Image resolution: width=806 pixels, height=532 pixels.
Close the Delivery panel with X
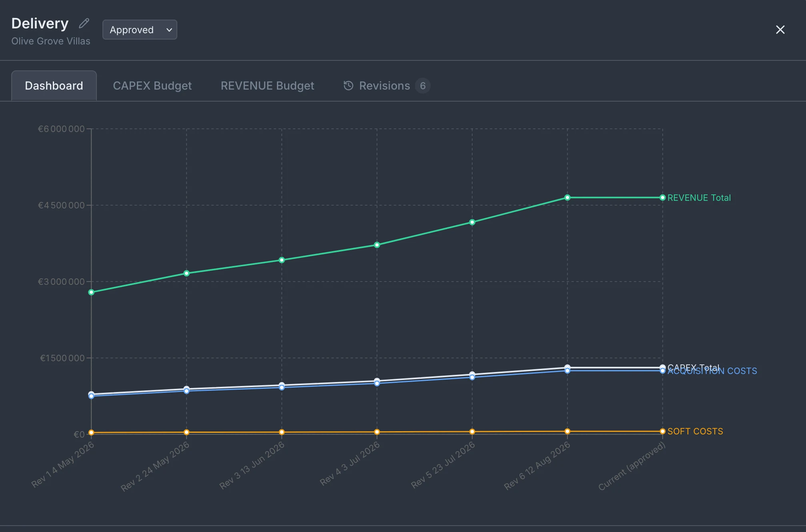pos(780,30)
